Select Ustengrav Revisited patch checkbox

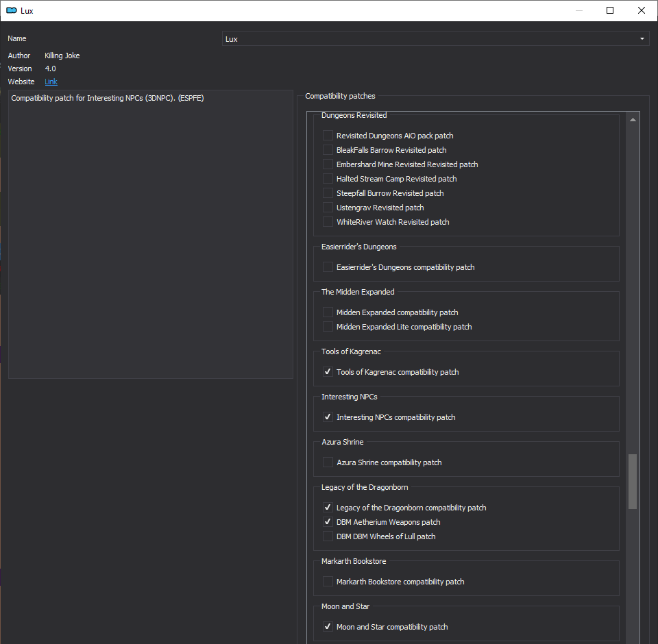(328, 208)
